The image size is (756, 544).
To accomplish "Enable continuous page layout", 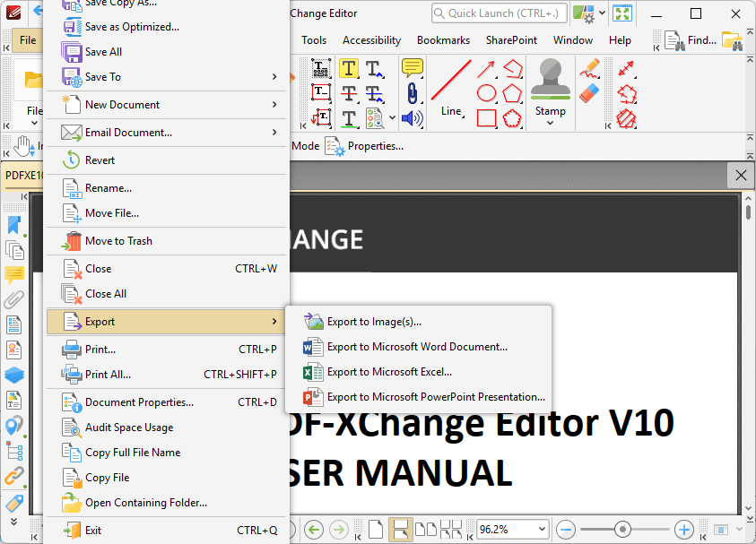I will (x=400, y=530).
